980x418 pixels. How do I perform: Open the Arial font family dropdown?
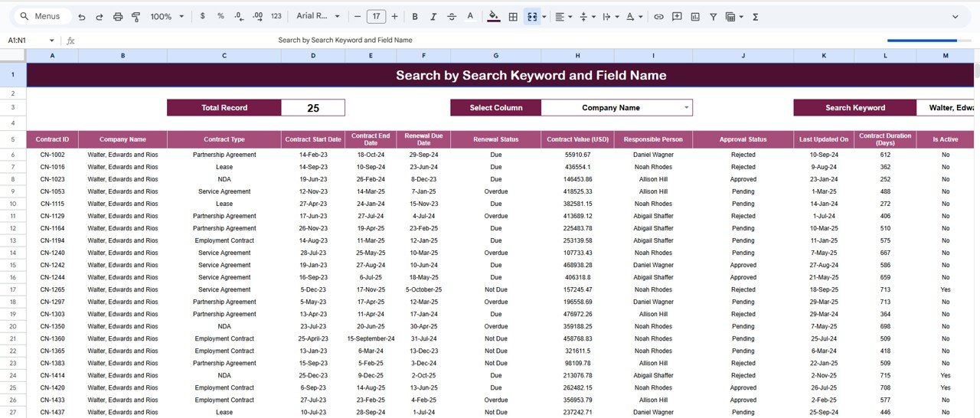pos(317,16)
